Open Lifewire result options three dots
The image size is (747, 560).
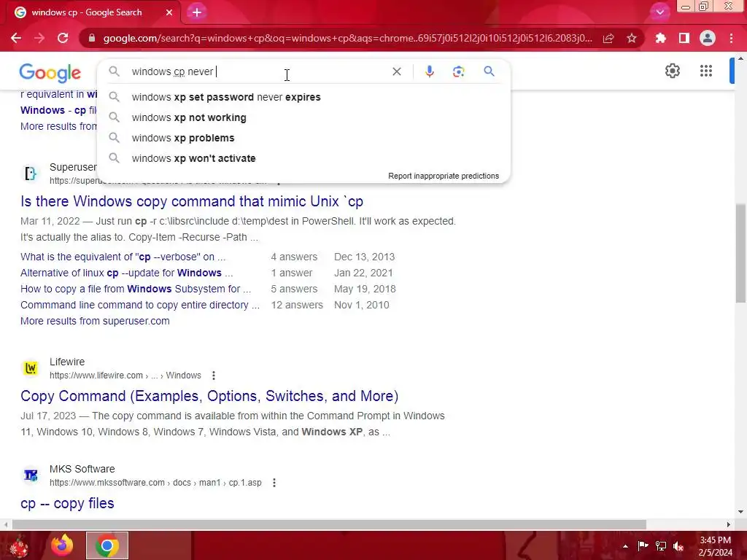(x=214, y=376)
